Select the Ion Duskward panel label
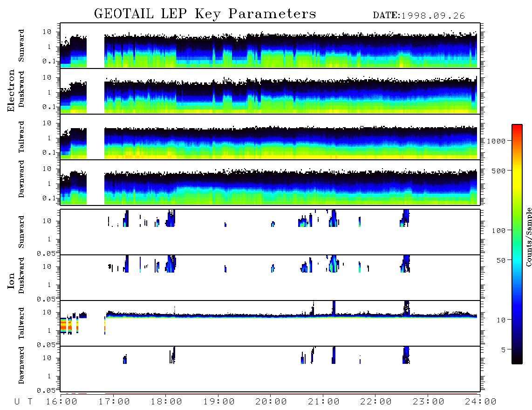532x410 pixels. click(x=21, y=275)
